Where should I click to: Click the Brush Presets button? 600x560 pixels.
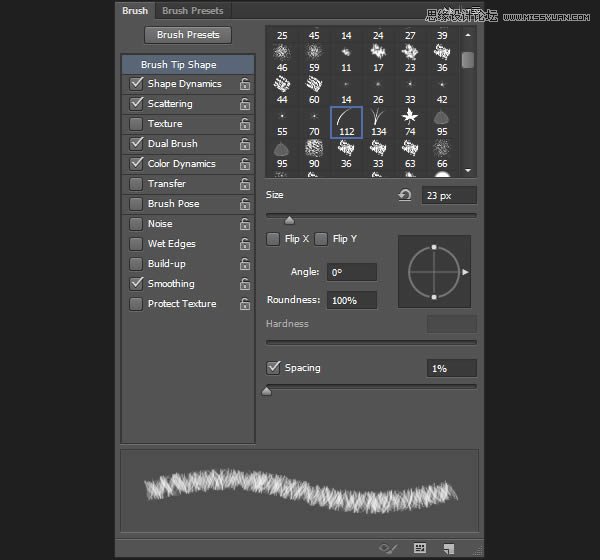coord(188,35)
